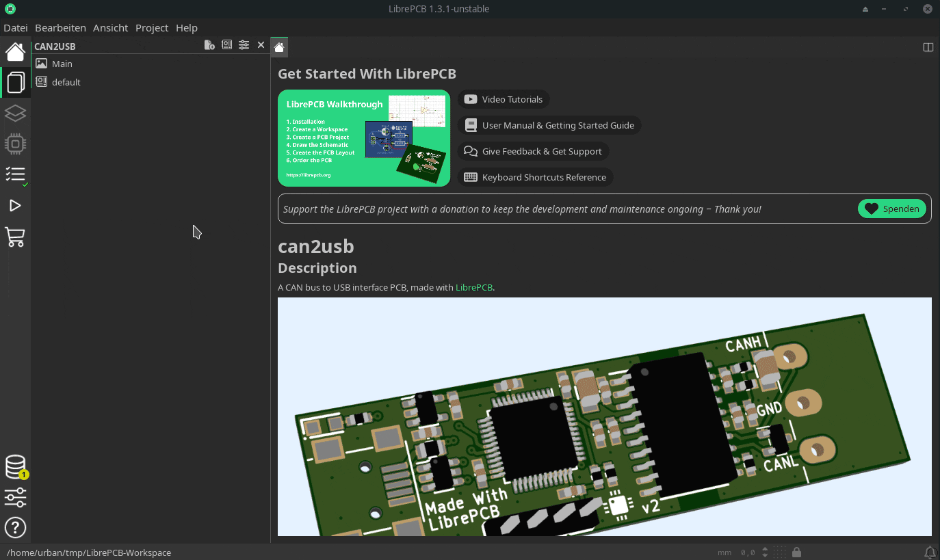Click the notifications bell in status bar
The width and height of the screenshot is (940, 560).
[930, 552]
